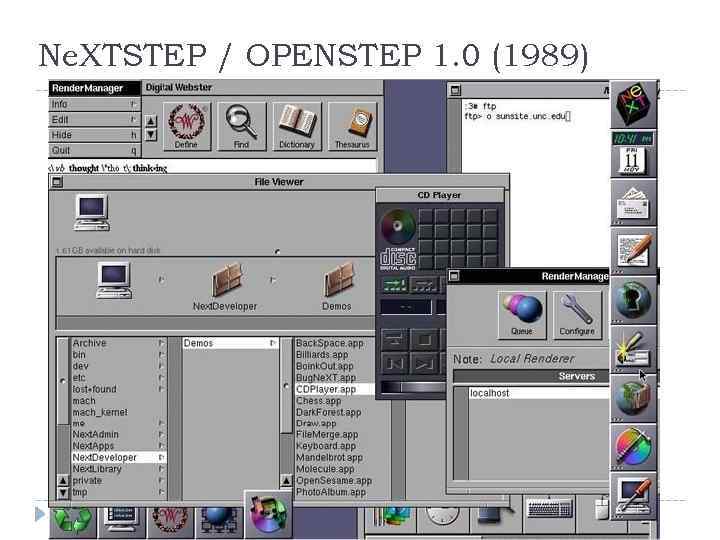Select the Demos folder icon in path
The height and width of the screenshot is (540, 720).
[338, 279]
